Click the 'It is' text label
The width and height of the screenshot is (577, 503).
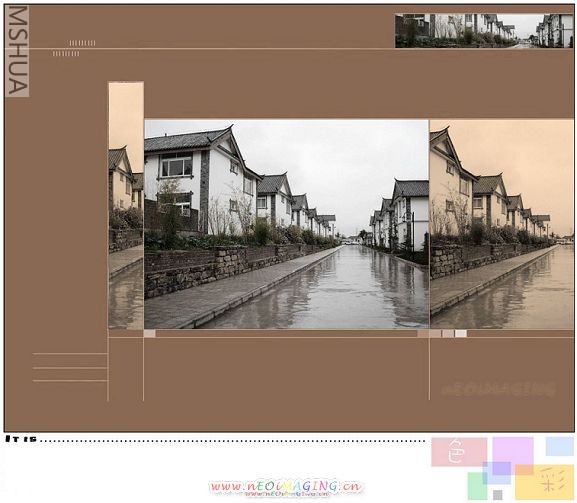pos(21,439)
